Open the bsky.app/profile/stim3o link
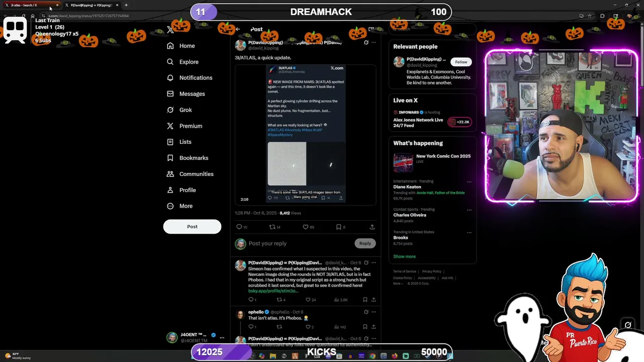644x362 pixels. tap(273, 291)
